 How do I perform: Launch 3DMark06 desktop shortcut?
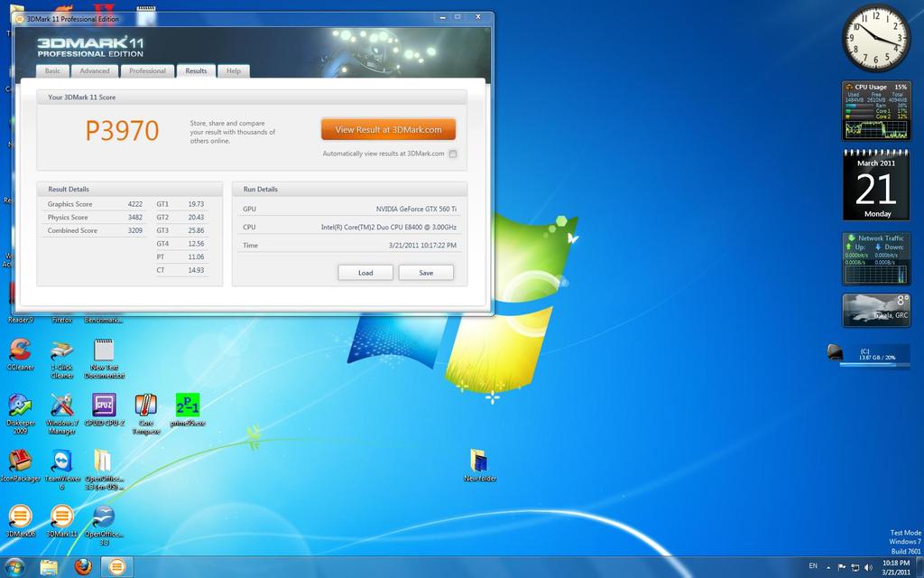[20, 521]
